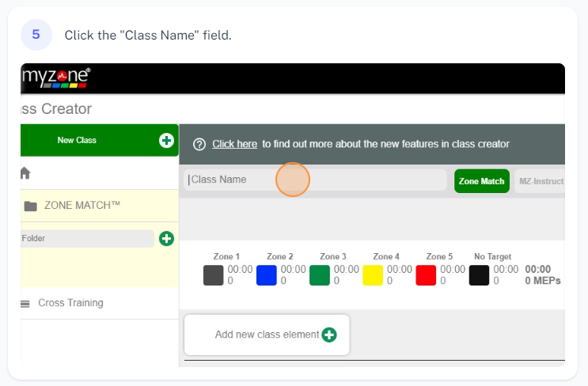Choose the yellow Zone 4 swatch
Screen dimensions: 588x386
coord(373,274)
